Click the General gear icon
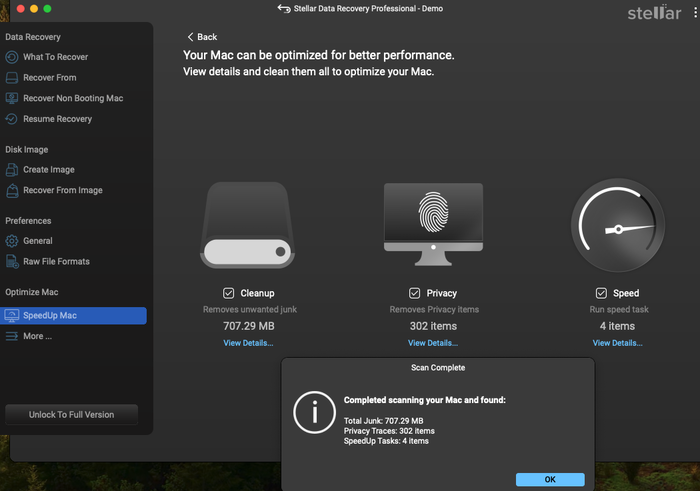The width and height of the screenshot is (700, 491). click(x=12, y=241)
